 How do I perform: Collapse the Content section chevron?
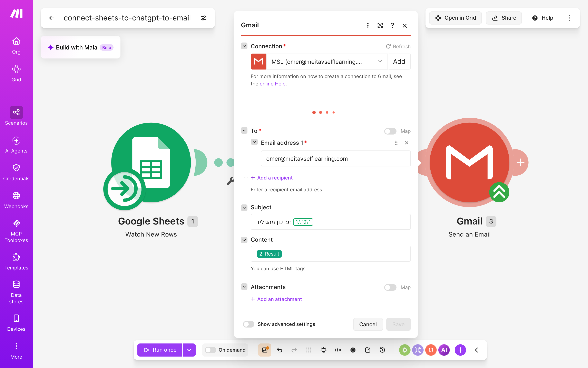(244, 240)
